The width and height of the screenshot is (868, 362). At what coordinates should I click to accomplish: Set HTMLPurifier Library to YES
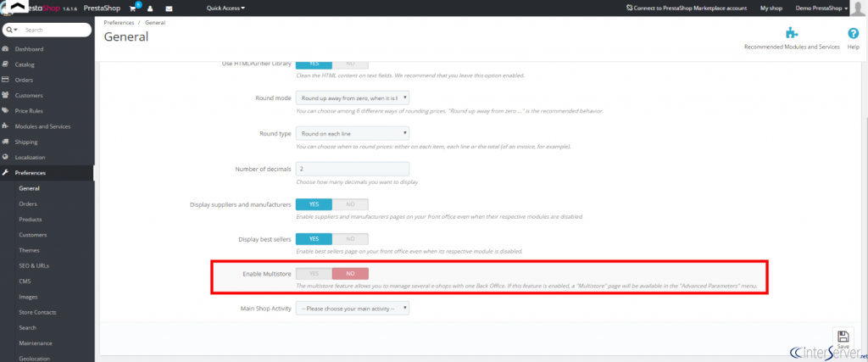coord(314,64)
